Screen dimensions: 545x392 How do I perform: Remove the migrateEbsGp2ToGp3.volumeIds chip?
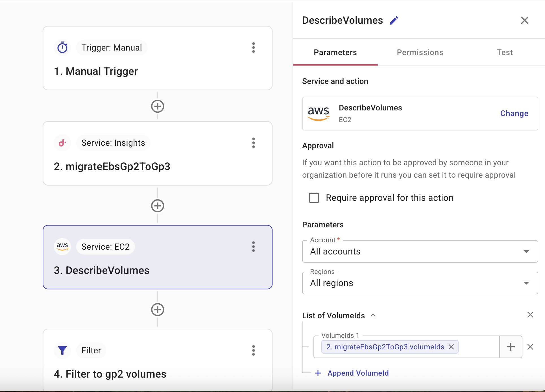click(x=451, y=347)
